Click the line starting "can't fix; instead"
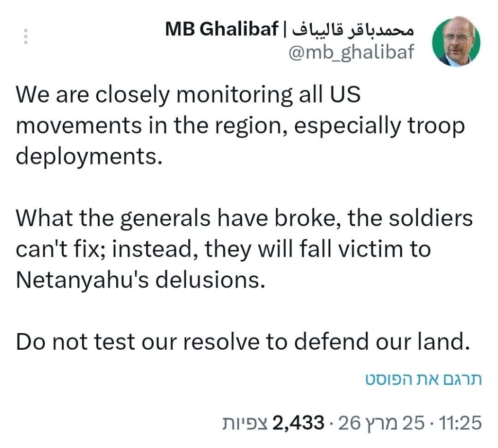The image size is (498, 448). tap(223, 250)
